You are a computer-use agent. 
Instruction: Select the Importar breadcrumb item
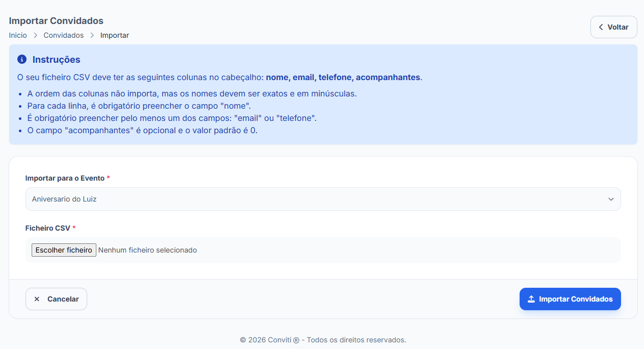(x=115, y=35)
